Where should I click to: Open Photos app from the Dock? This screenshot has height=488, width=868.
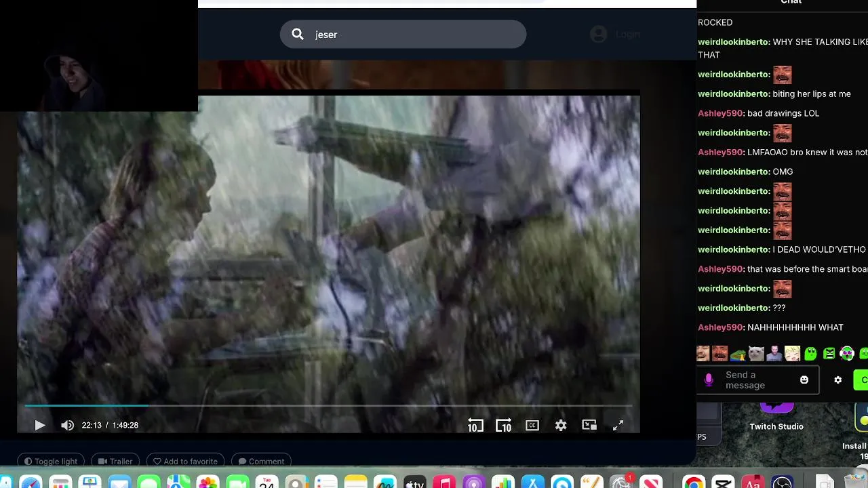[x=208, y=483]
